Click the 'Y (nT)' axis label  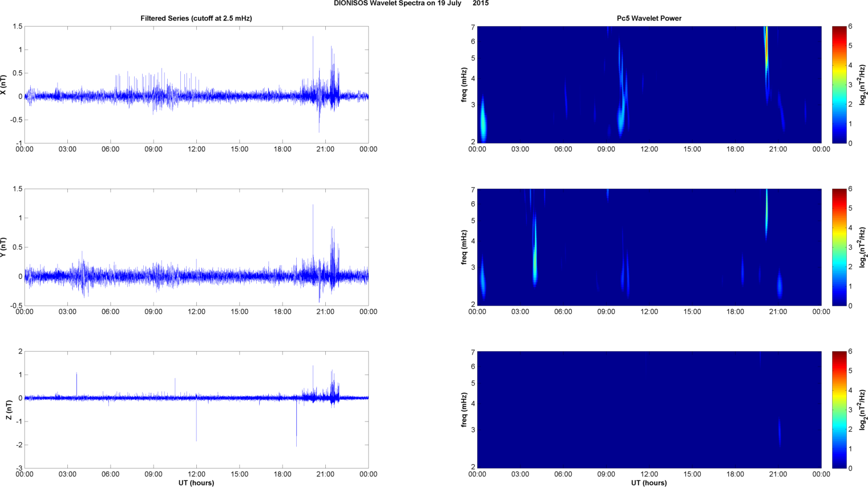click(3, 247)
